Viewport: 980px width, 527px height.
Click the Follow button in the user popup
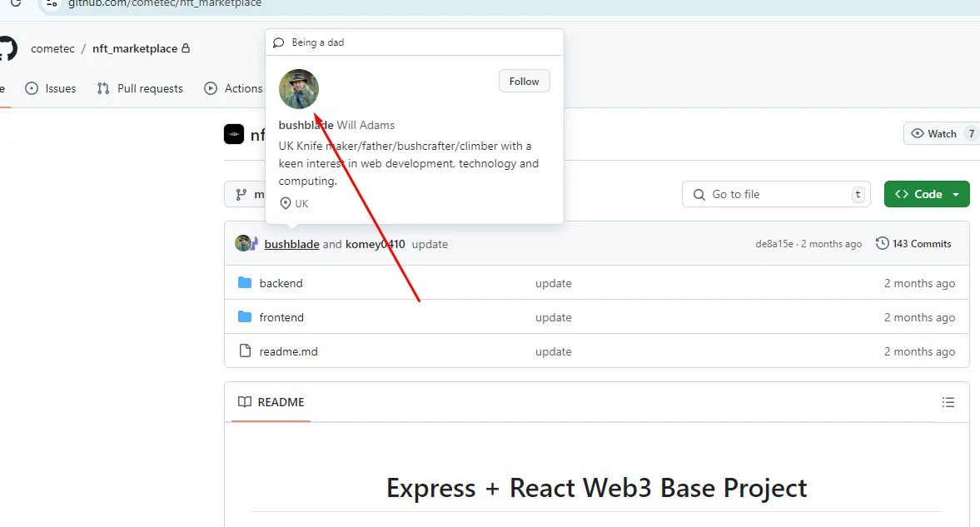tap(524, 82)
